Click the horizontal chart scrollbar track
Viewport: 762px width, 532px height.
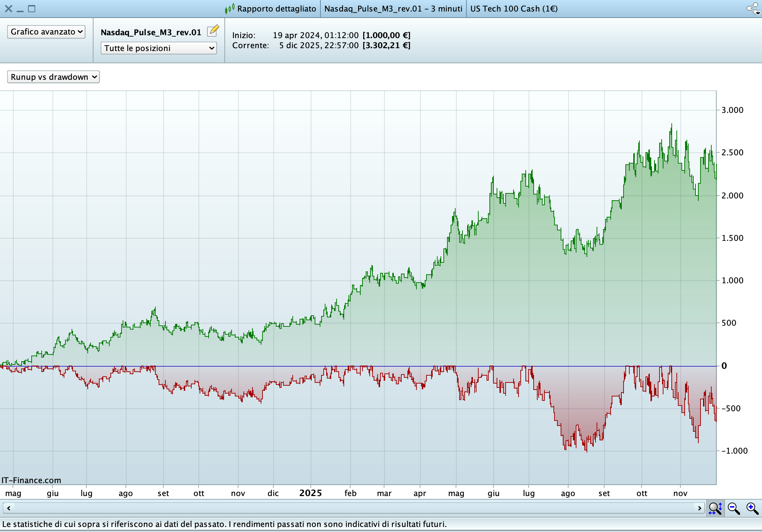tap(352, 508)
